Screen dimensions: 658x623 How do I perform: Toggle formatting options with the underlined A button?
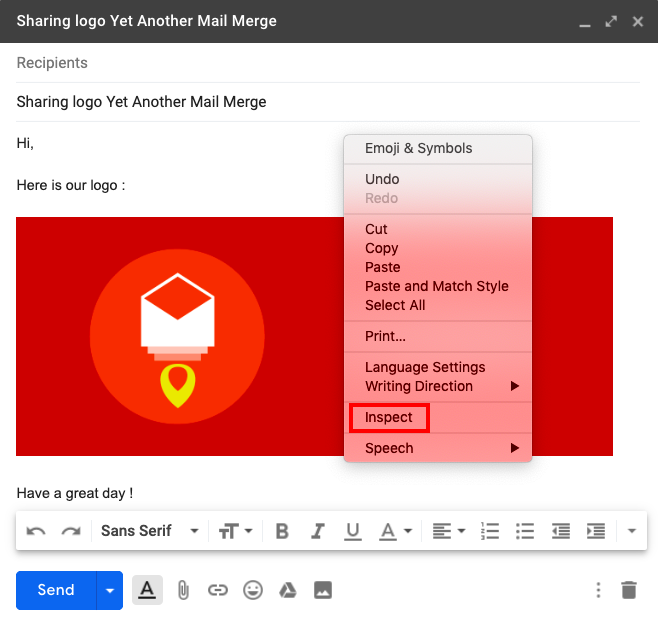click(x=147, y=590)
